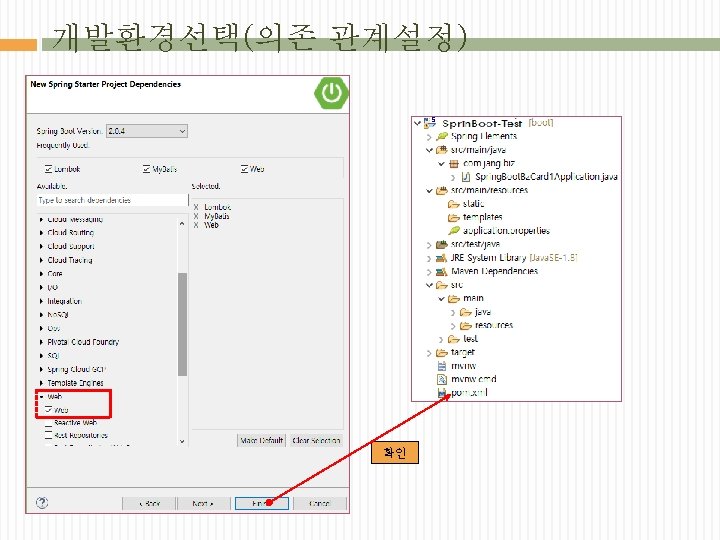Select the main folder icon
This screenshot has height=540, width=720.
454,298
